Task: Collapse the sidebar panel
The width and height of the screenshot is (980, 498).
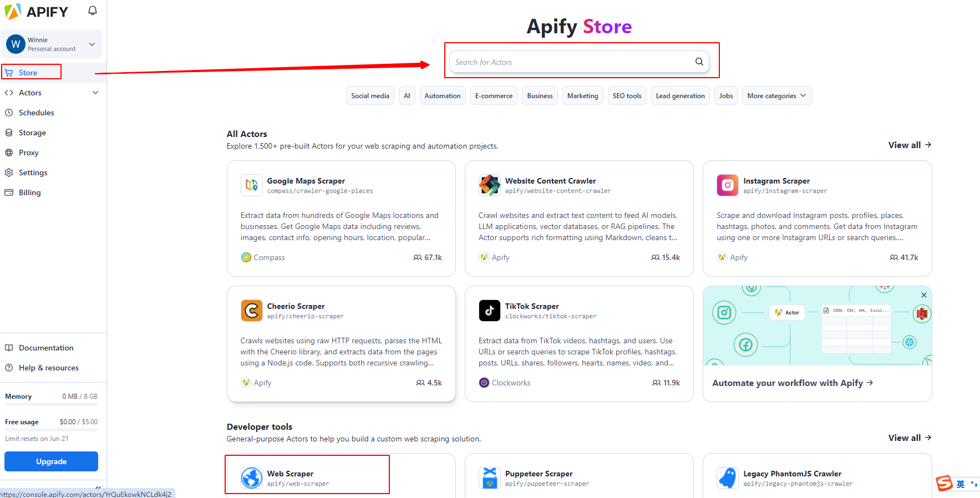Action: click(x=98, y=487)
